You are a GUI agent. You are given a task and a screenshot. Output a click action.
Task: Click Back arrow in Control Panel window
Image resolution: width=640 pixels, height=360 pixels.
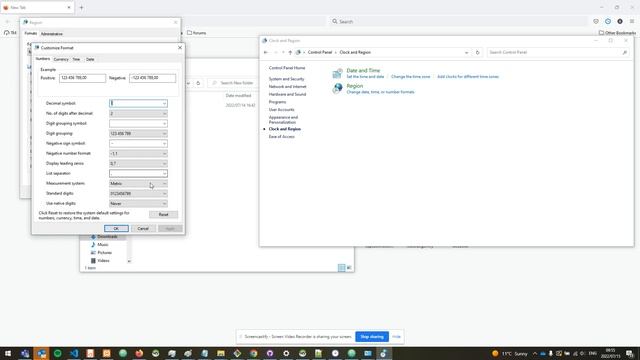point(266,52)
